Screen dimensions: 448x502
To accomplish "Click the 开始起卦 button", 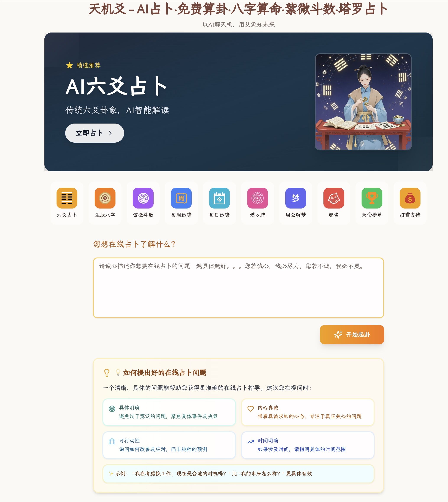I will (352, 334).
